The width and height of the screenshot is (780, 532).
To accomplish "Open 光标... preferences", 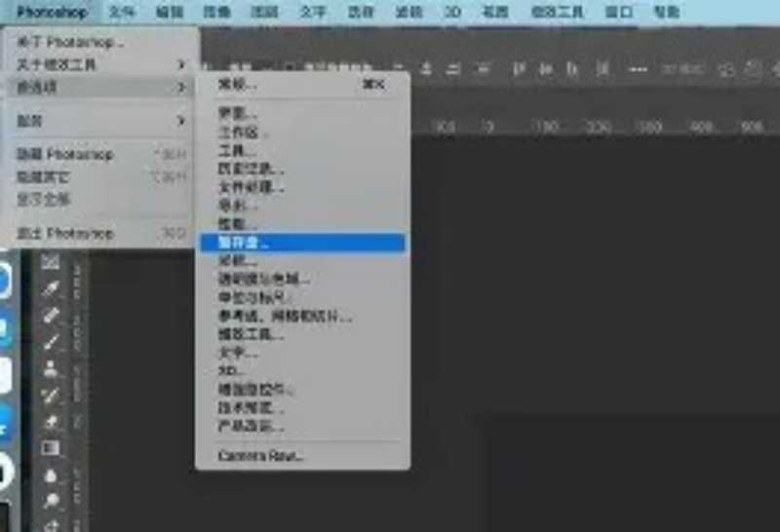I will click(x=302, y=260).
